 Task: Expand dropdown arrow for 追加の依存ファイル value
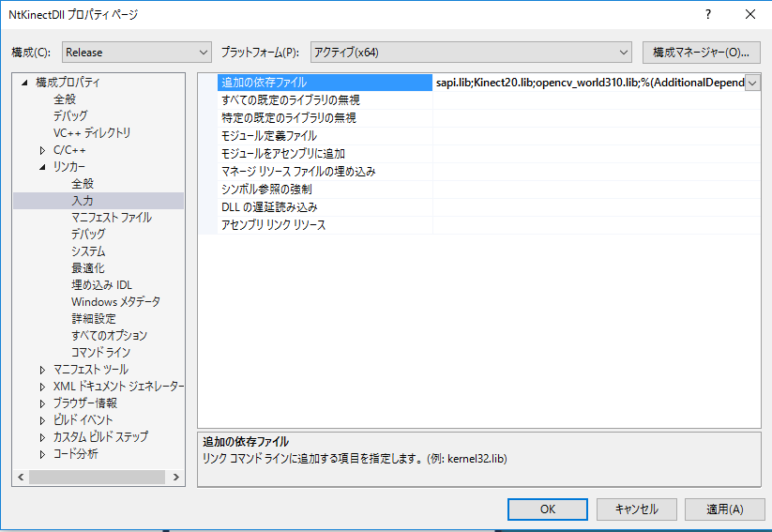click(752, 83)
